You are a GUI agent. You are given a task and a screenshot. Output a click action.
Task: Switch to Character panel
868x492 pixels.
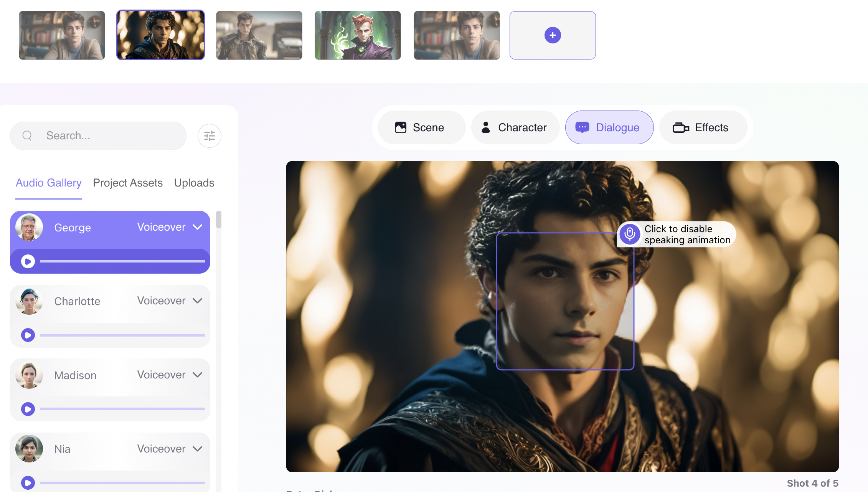515,127
